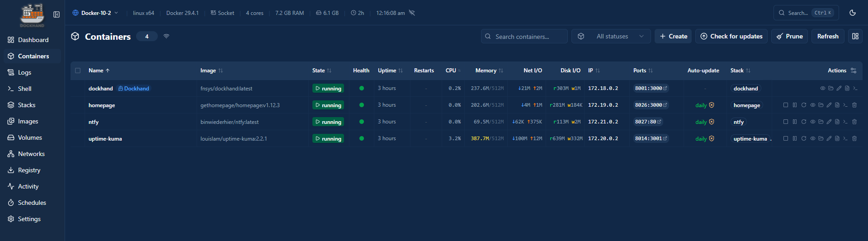Navigate to Stacks

point(33,105)
